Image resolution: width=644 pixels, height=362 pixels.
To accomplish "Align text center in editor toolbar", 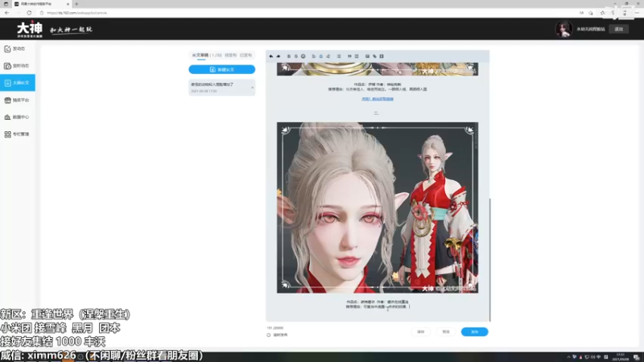I will [321, 56].
